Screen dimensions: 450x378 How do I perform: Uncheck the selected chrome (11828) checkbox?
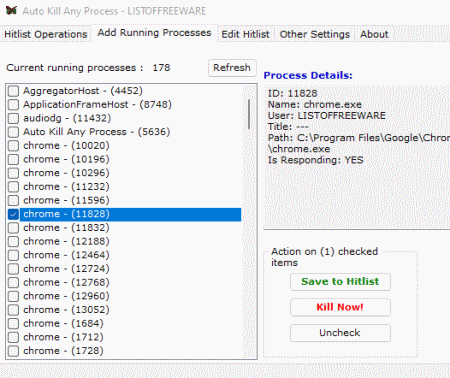point(13,214)
